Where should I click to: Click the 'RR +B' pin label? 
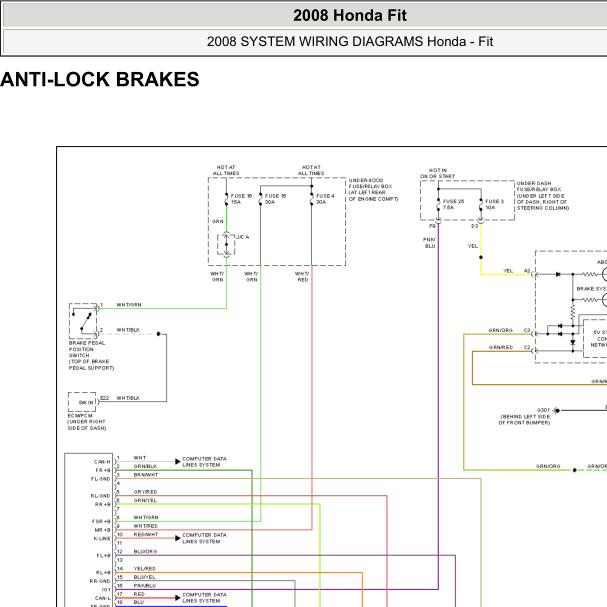[103, 504]
